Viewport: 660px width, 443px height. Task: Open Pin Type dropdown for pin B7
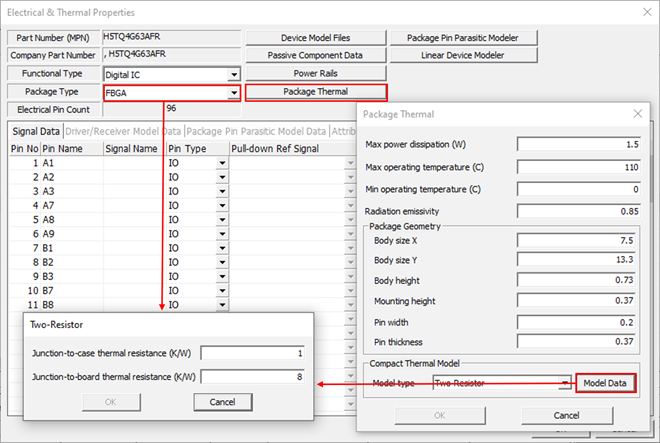tap(221, 290)
